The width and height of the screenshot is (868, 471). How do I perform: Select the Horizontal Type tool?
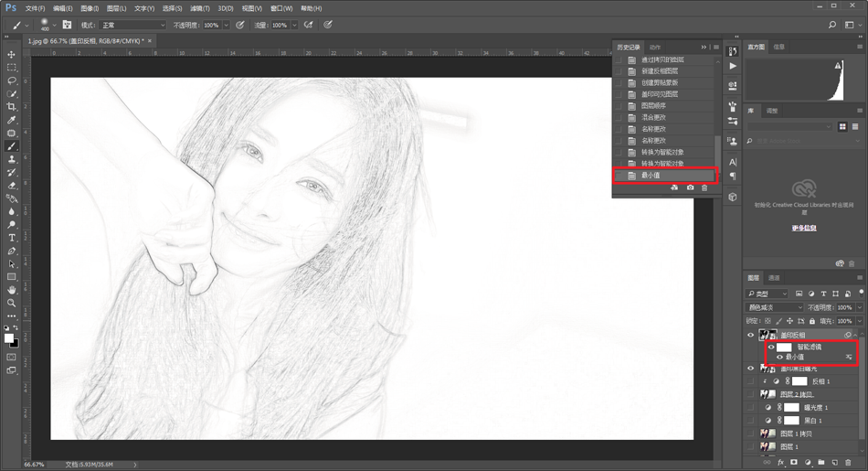click(x=12, y=238)
